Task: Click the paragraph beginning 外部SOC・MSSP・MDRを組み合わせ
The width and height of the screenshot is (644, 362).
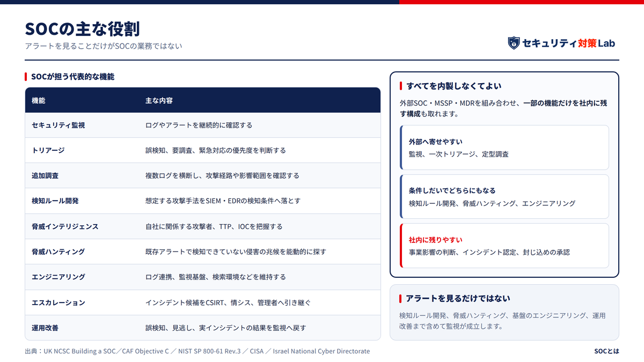Action: point(503,108)
